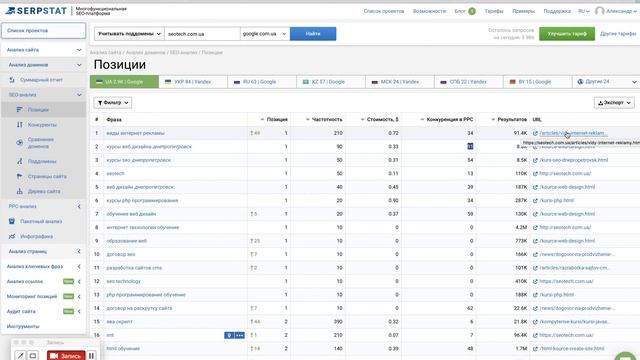Open Конкуренты report in sidebar
Viewport: 640px width, 360px height.
pos(42,125)
